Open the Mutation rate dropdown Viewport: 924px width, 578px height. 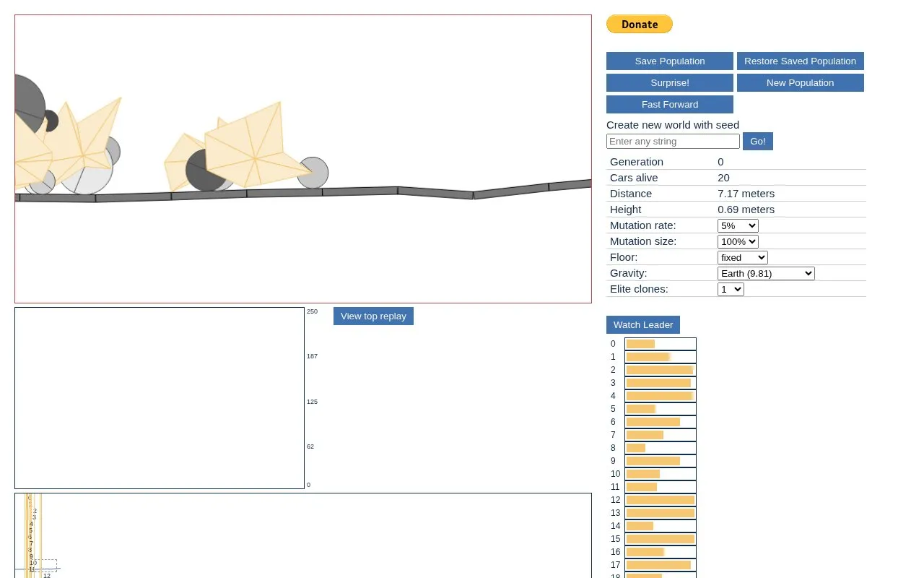(x=738, y=226)
